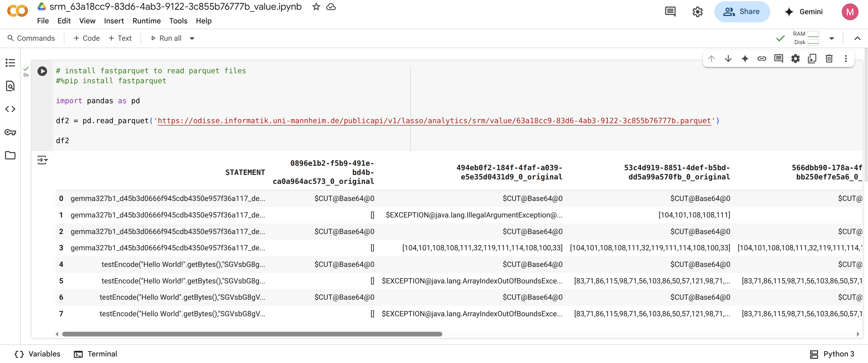Delete the current cell with trash icon
The image size is (868, 363).
click(829, 59)
